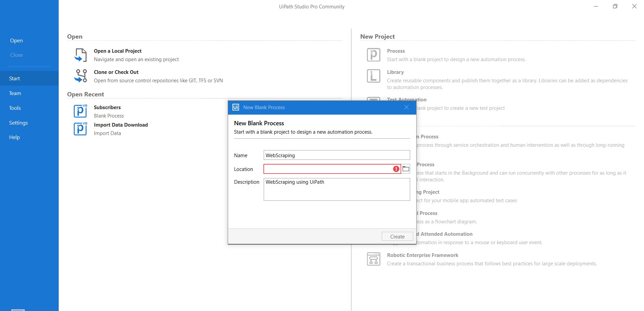The image size is (644, 311).
Task: Switch to the Start tab
Action: coord(29,78)
